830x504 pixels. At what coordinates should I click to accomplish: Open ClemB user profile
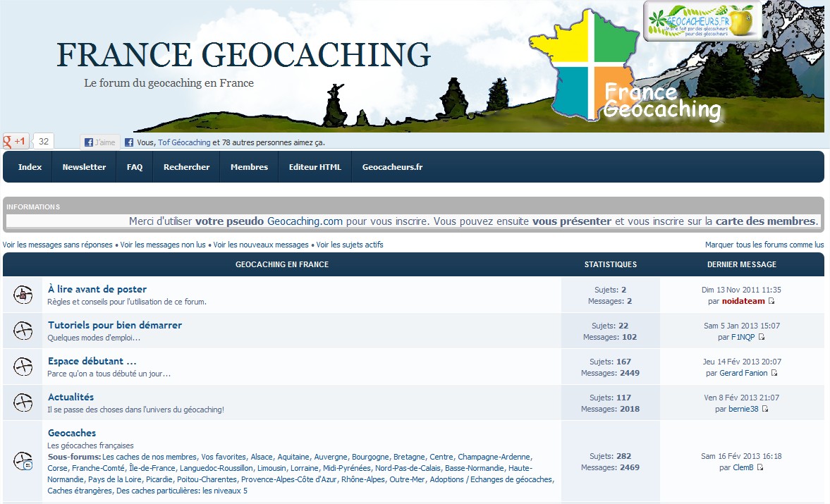coord(743,467)
